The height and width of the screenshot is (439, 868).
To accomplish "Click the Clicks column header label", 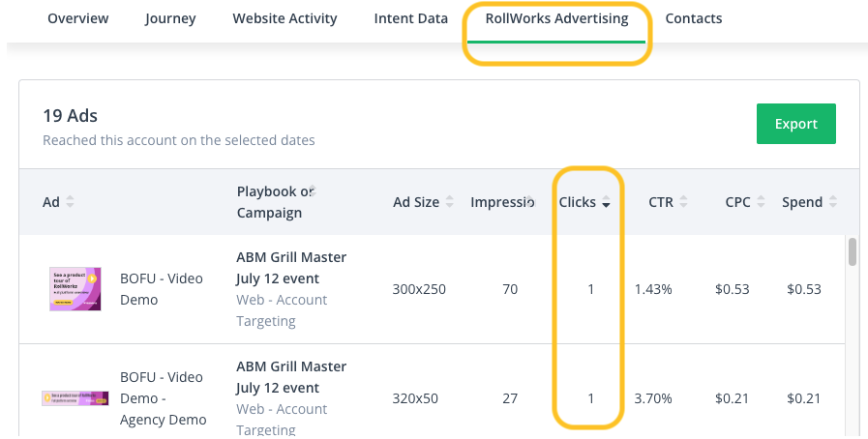I will 578,202.
